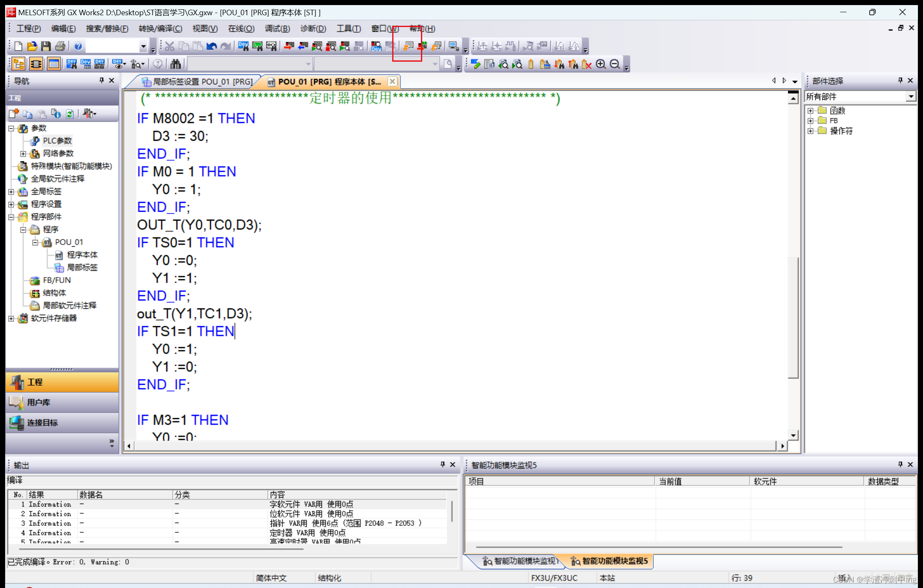923x588 pixels.
Task: Click the New project icon
Action: 18,46
